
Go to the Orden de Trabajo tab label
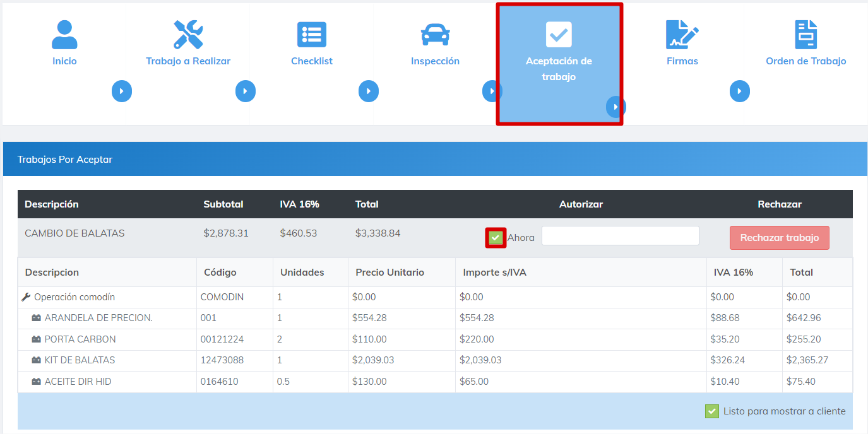806,61
